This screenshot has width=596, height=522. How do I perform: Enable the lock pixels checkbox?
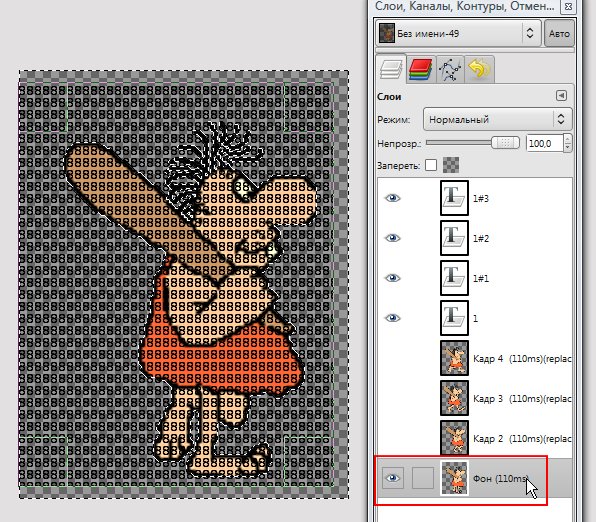click(431, 165)
